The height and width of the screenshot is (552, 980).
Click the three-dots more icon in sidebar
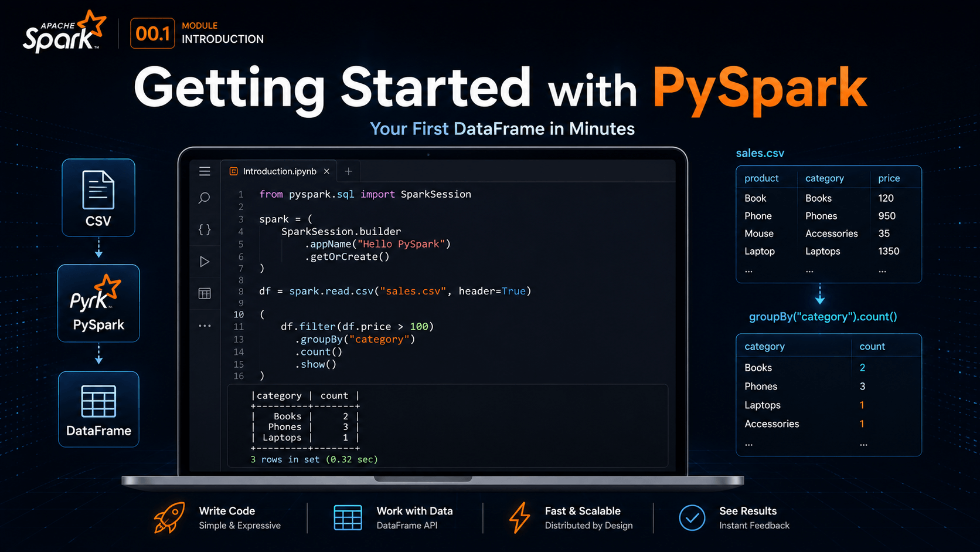[205, 326]
